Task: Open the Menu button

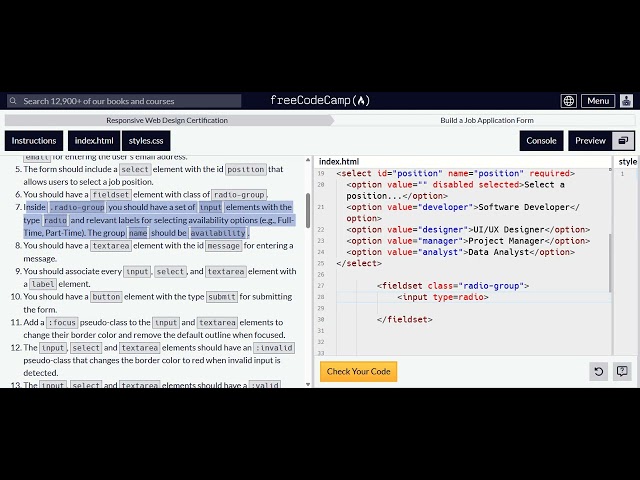Action: click(x=598, y=101)
